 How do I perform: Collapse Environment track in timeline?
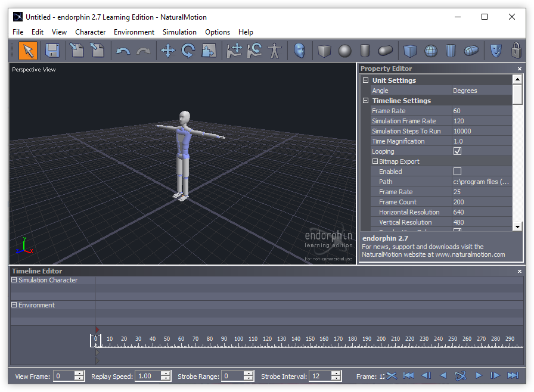[x=14, y=305]
